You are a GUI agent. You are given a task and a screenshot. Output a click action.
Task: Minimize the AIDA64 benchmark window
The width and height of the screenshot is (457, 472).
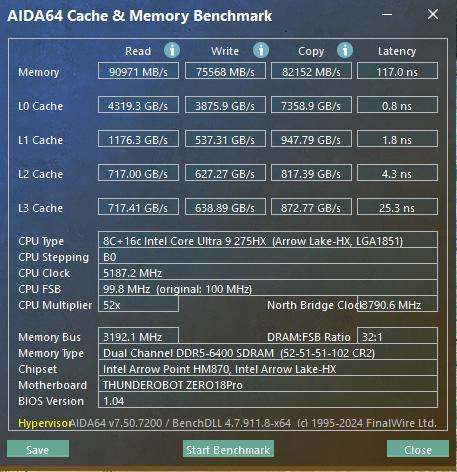pyautogui.click(x=387, y=14)
